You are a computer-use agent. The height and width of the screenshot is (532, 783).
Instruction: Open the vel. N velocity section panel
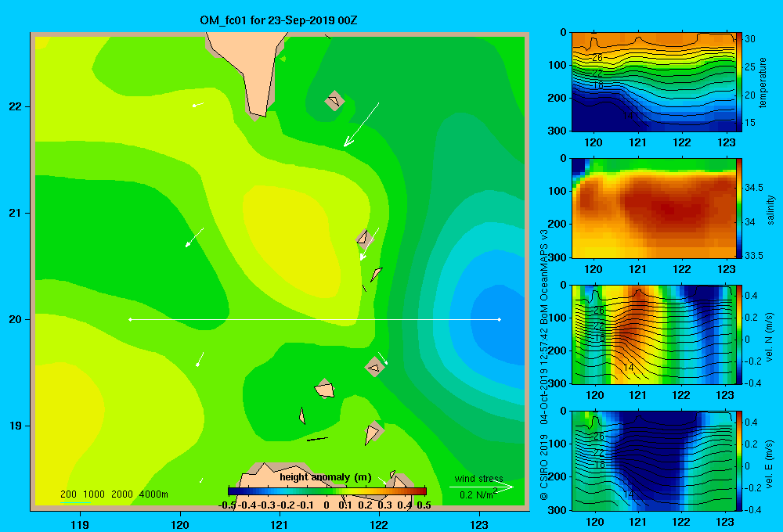point(653,334)
